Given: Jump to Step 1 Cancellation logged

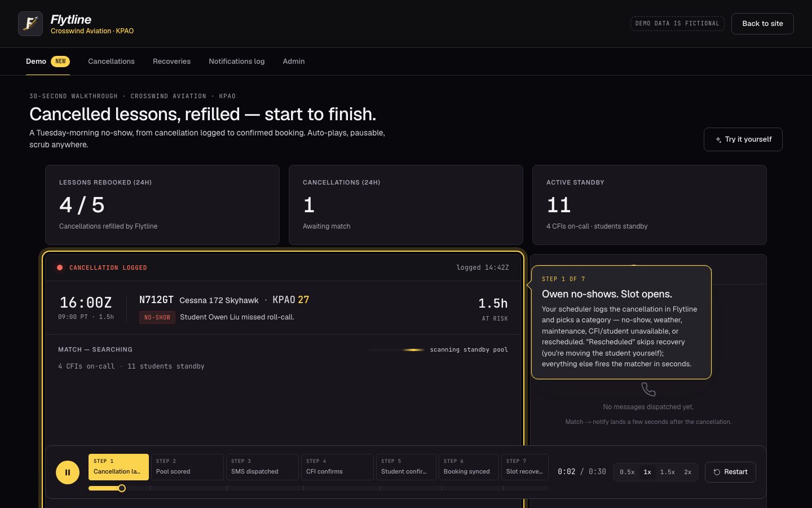Looking at the screenshot, I should (x=118, y=467).
